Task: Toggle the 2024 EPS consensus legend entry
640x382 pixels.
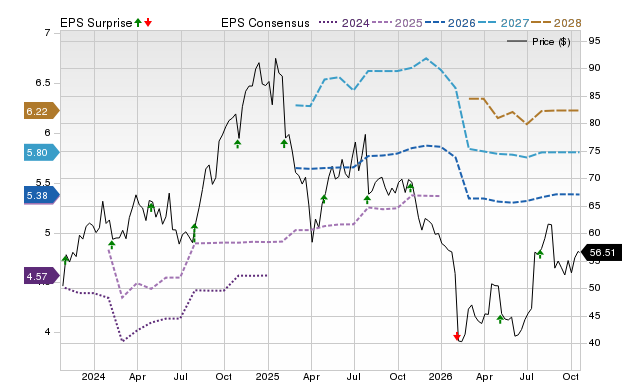Action: pos(344,23)
